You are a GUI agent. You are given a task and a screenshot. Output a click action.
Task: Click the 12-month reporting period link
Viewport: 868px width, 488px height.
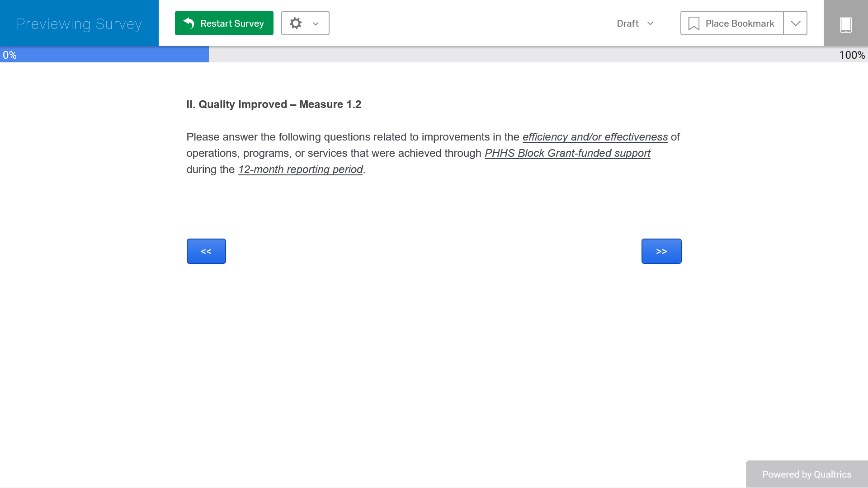300,169
